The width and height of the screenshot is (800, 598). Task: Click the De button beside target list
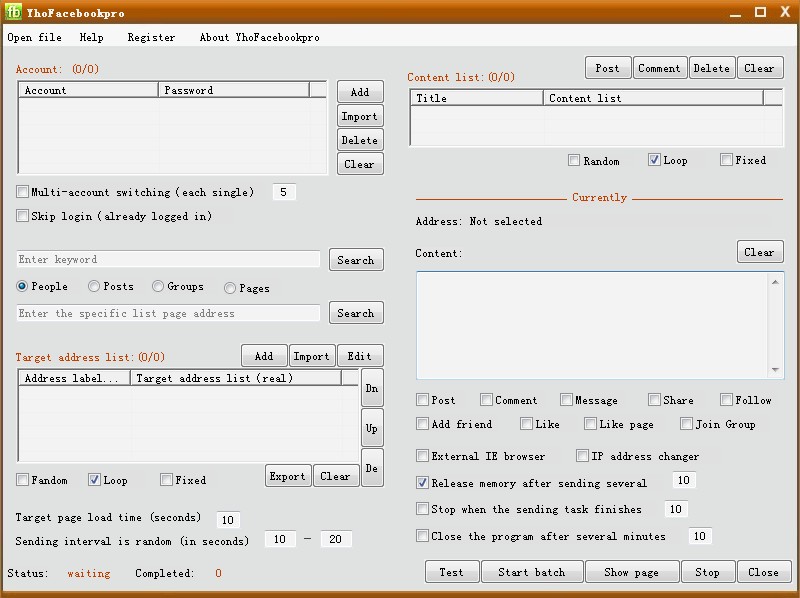coord(371,468)
